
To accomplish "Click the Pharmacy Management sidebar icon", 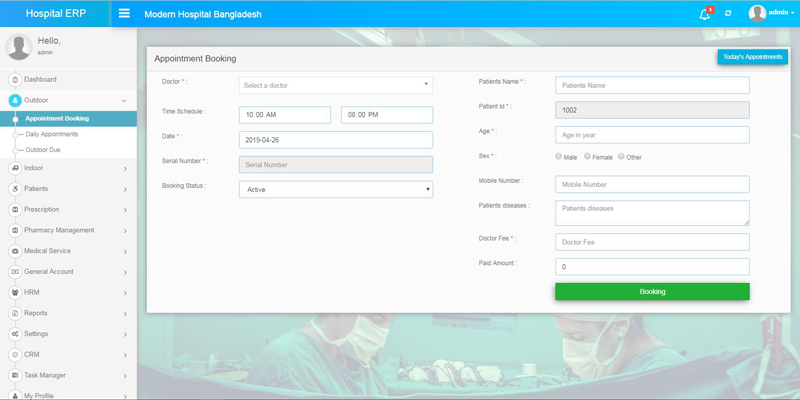I will pyautogui.click(x=15, y=230).
